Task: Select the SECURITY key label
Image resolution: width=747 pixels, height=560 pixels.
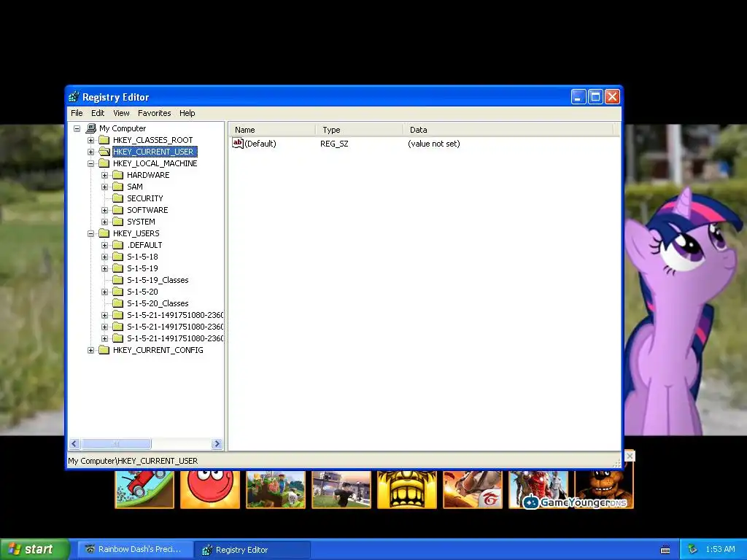Action: 145,198
